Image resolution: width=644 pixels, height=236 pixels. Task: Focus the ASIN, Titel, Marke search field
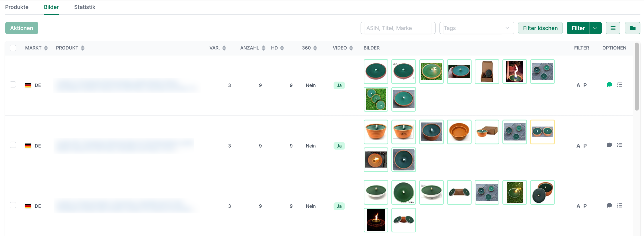click(x=398, y=28)
